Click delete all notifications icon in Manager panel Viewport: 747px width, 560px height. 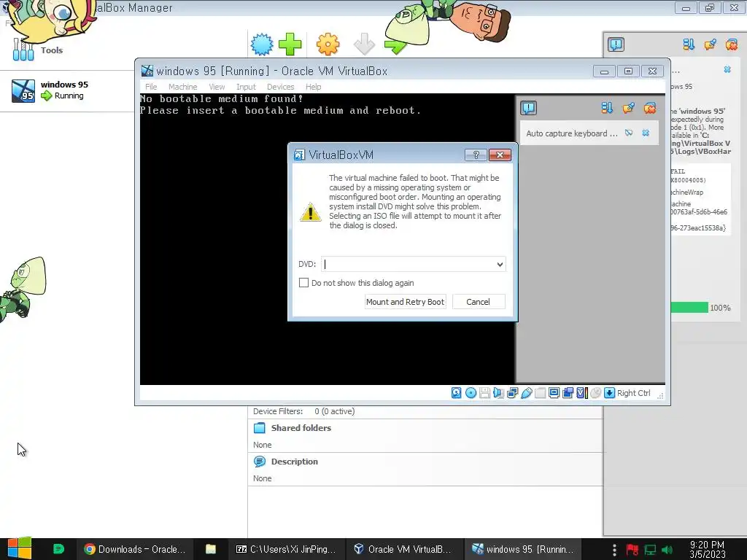coord(732,44)
